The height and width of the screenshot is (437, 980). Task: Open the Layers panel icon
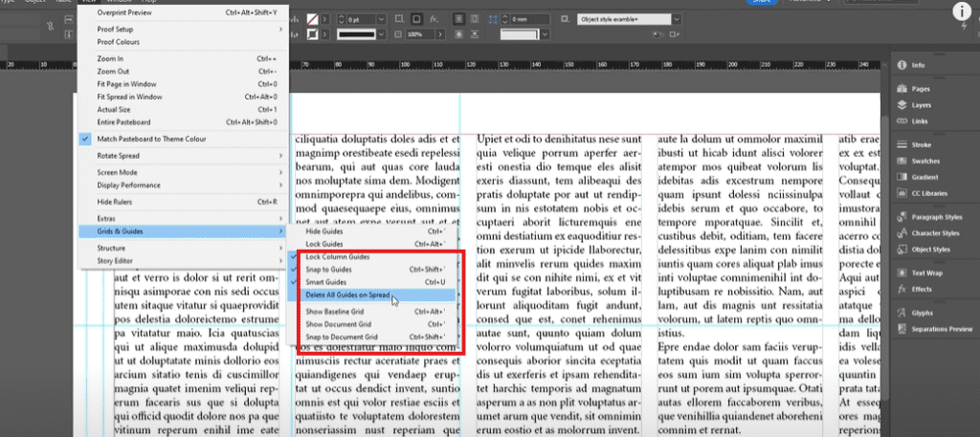coord(902,105)
